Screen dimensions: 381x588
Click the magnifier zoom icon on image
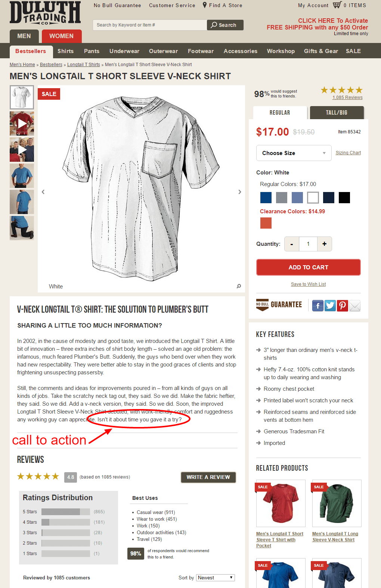239,286
